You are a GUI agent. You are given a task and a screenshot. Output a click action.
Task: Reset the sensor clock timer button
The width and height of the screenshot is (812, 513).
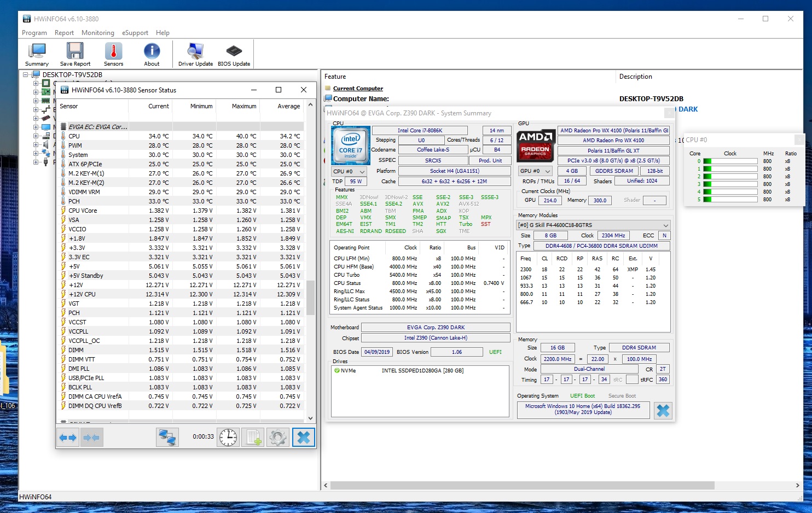[228, 438]
